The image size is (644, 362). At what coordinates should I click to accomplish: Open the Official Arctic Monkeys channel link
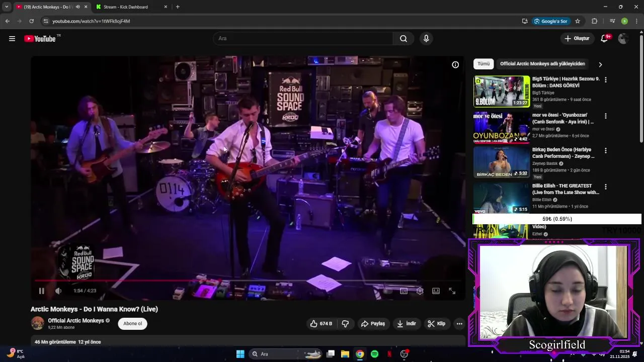[x=76, y=320]
